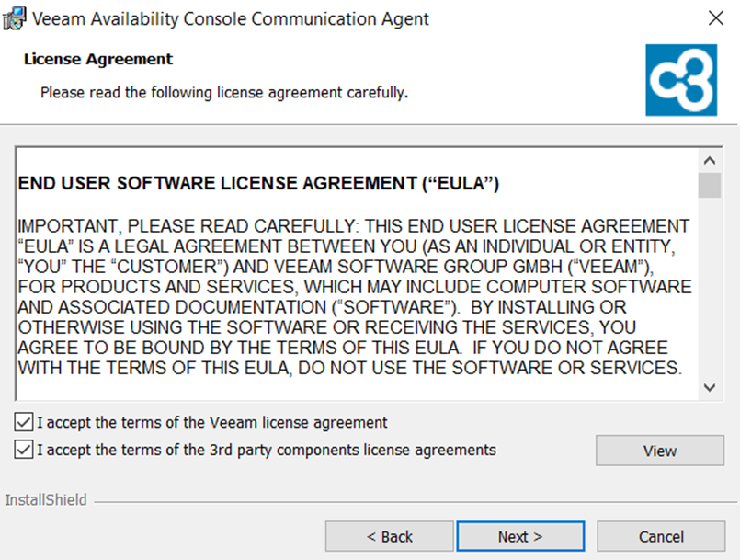The height and width of the screenshot is (560, 740).
Task: Click the empty EULA scrollbar track below the thumb
Action: (x=709, y=294)
